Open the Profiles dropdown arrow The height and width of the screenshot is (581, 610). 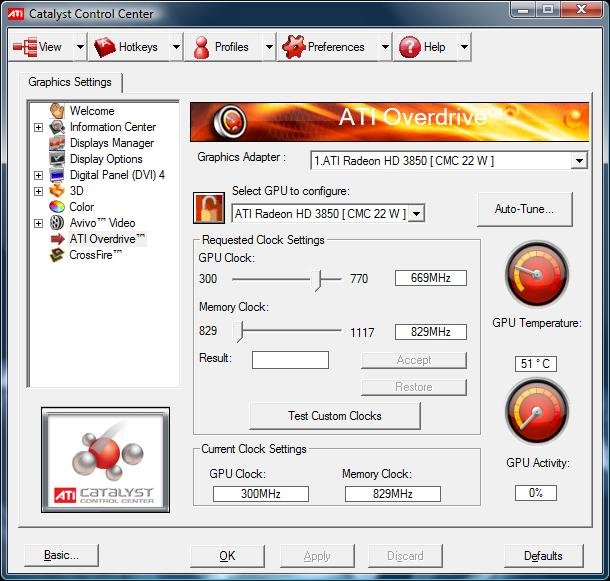click(x=269, y=47)
